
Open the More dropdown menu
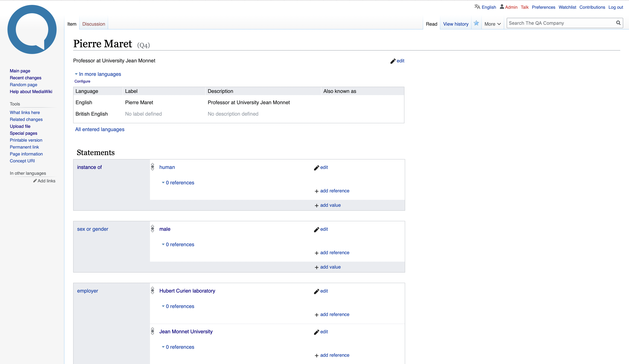point(492,24)
